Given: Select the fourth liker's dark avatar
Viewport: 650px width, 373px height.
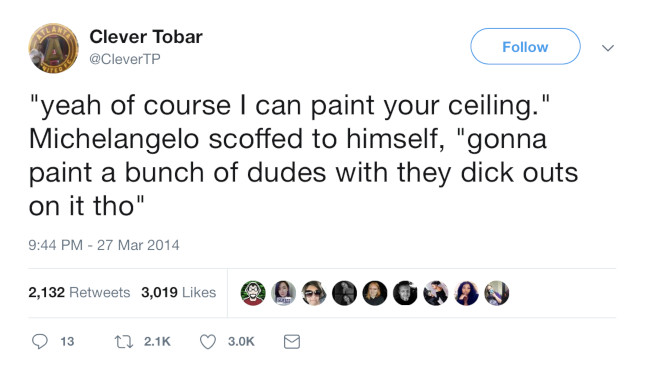Looking at the screenshot, I should [x=344, y=293].
